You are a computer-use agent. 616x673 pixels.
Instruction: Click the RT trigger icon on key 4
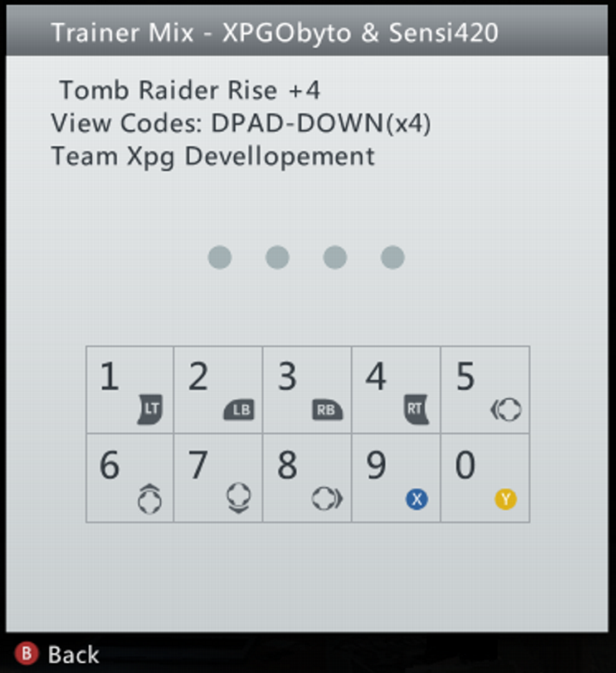[416, 409]
